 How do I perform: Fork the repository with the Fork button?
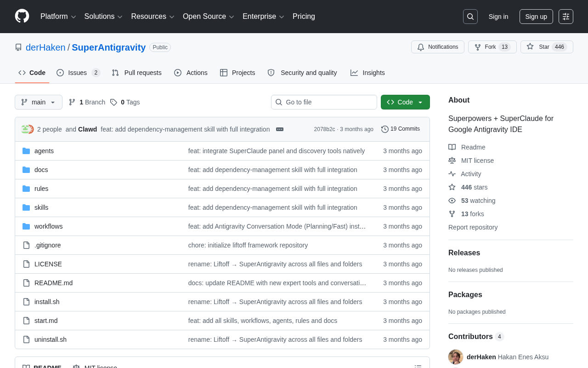[492, 47]
